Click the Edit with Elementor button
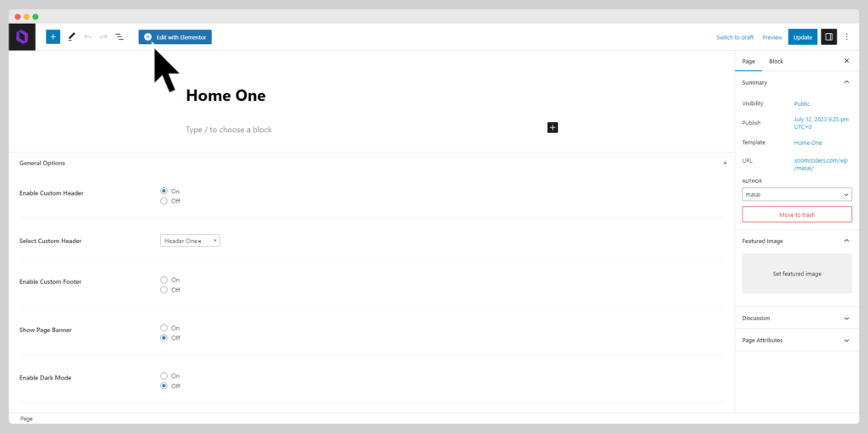 [x=175, y=37]
